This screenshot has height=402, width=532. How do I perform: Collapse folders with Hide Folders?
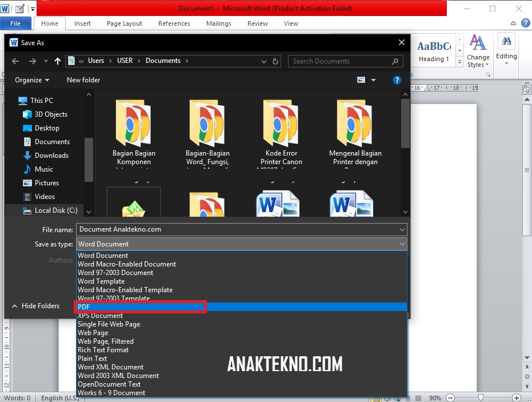pos(35,306)
